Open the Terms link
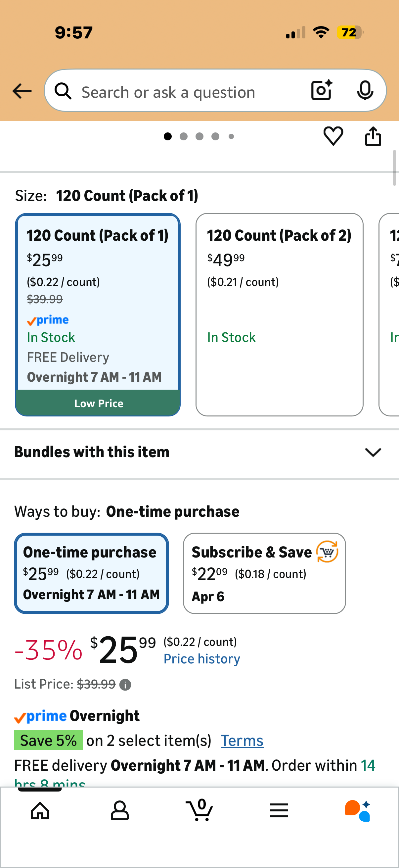 pyautogui.click(x=242, y=741)
